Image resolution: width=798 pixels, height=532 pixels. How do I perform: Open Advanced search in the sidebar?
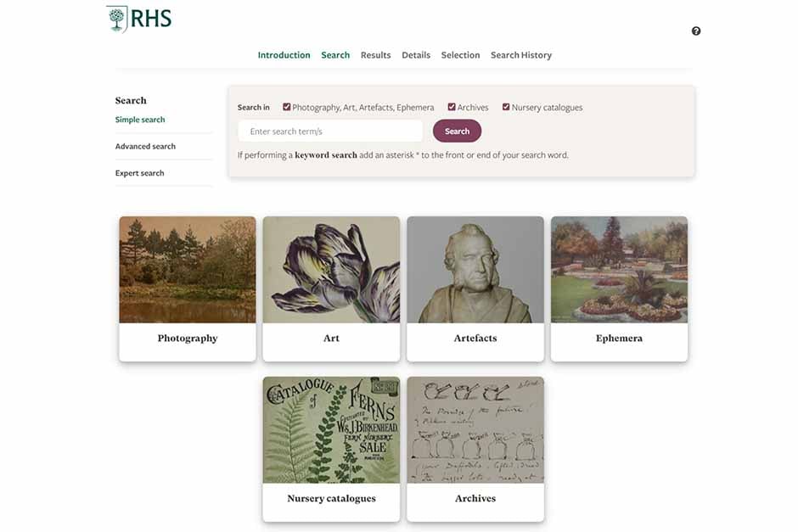pos(145,147)
